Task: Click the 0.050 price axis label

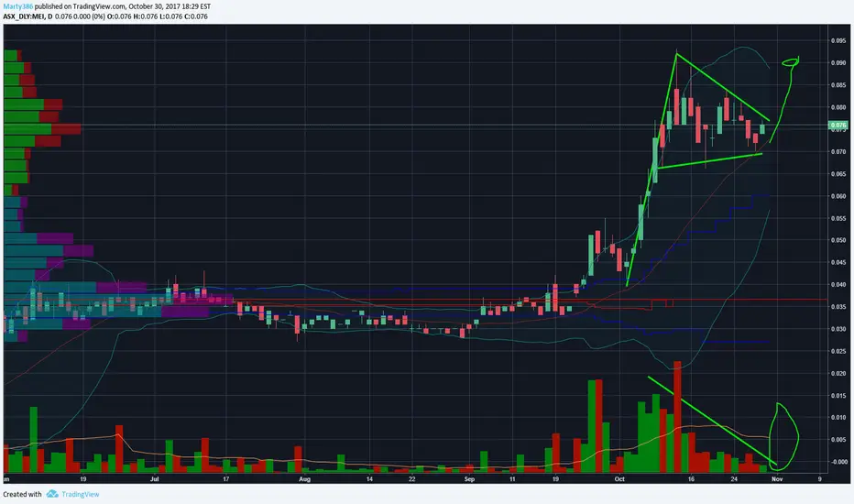Action: pyautogui.click(x=838, y=240)
